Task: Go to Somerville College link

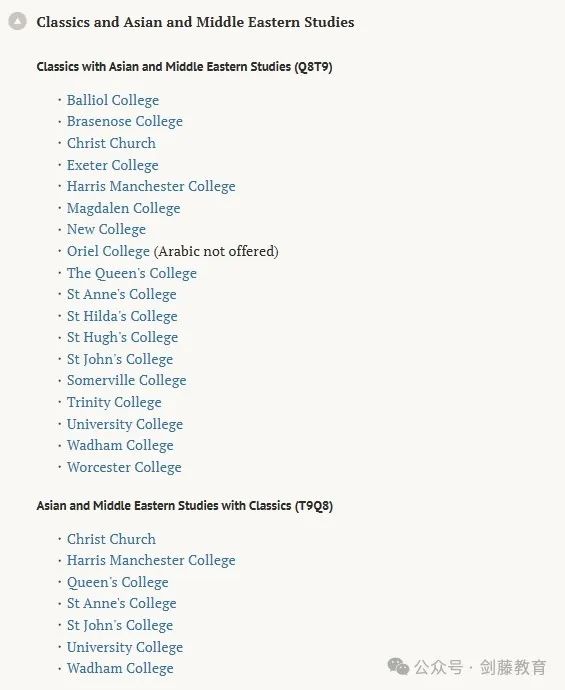Action: coord(127,380)
